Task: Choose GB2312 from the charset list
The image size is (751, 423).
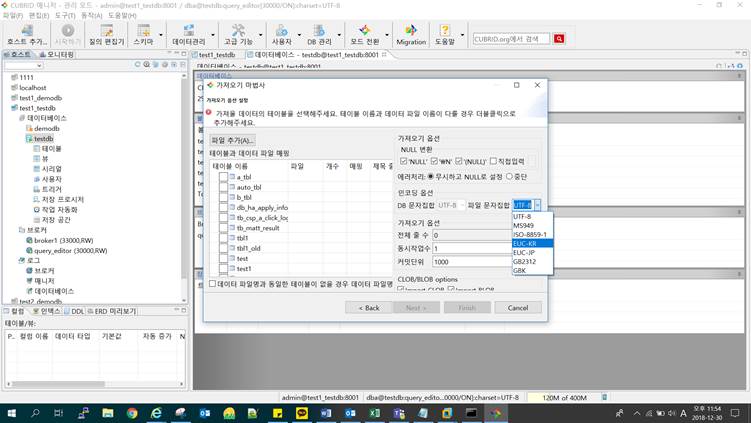Action: [x=533, y=262]
